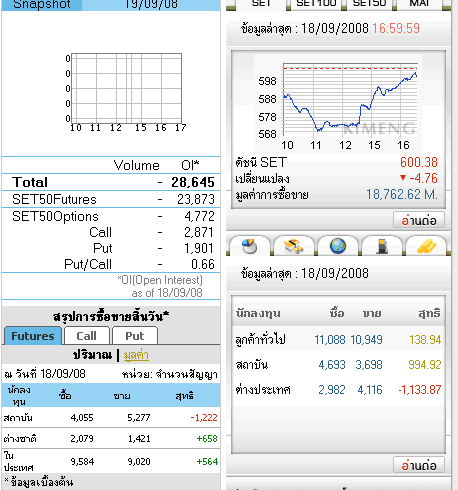458x490 pixels.
Task: Click ลูกค้าทั่วไป buy value 11,088
Action: pyautogui.click(x=330, y=340)
